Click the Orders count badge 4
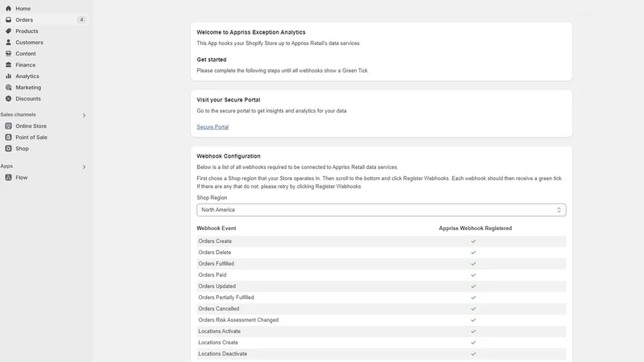Image resolution: width=644 pixels, height=362 pixels. pyautogui.click(x=81, y=19)
